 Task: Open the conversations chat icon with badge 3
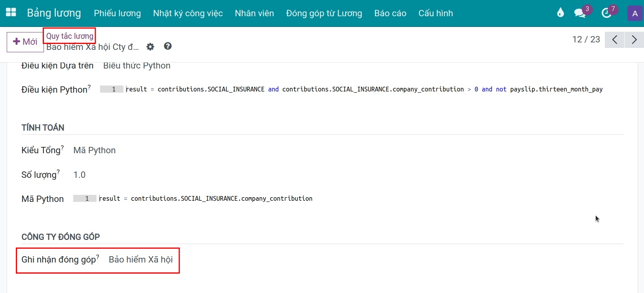coord(580,13)
